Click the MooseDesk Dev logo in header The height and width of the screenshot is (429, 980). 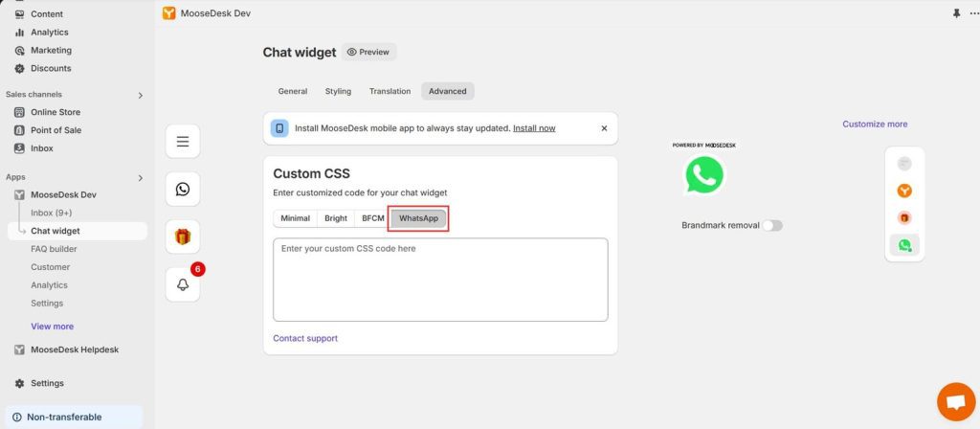(168, 13)
